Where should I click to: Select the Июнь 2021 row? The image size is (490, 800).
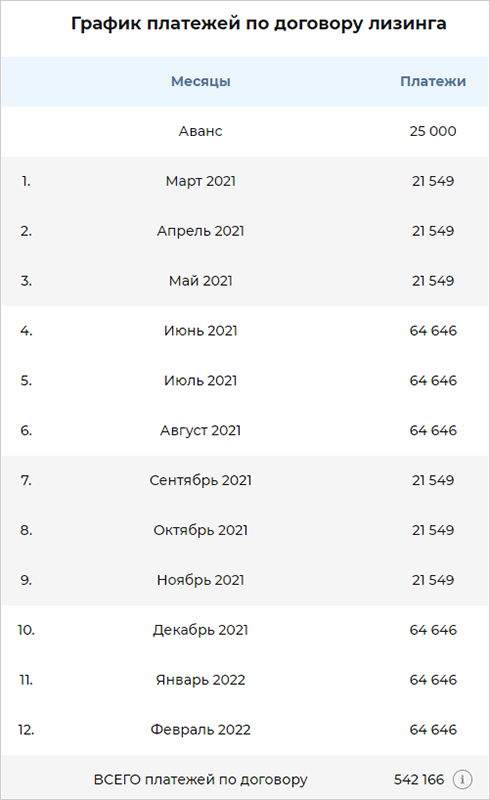point(245,331)
